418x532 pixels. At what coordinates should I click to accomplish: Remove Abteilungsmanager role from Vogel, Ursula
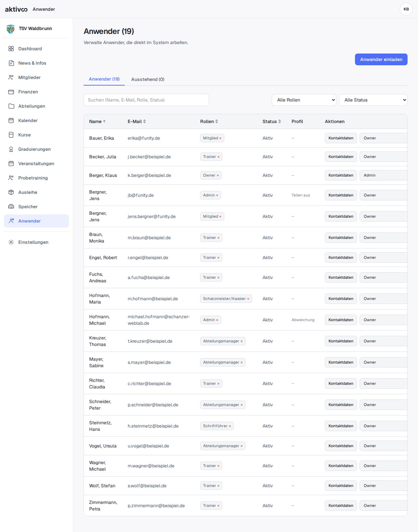pyautogui.click(x=242, y=446)
